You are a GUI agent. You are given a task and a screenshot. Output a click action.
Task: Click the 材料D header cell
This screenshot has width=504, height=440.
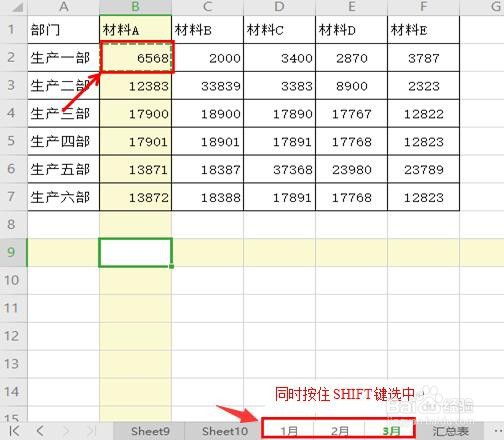(351, 30)
